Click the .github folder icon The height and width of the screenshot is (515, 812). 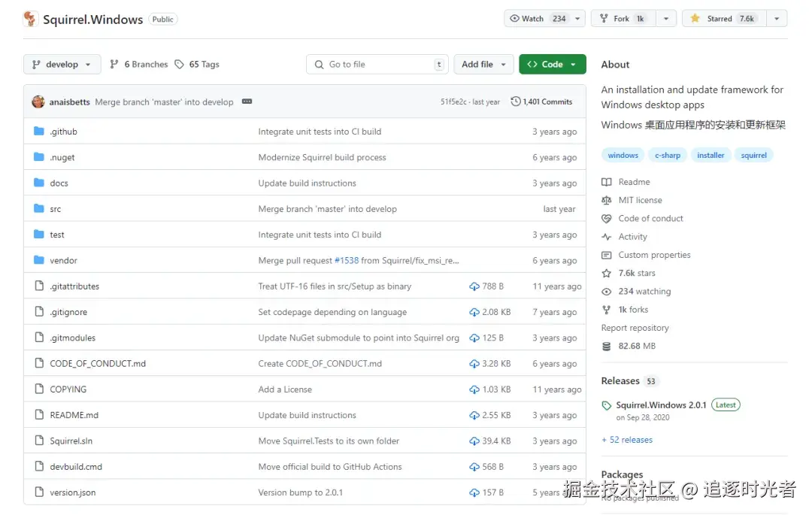tap(39, 132)
